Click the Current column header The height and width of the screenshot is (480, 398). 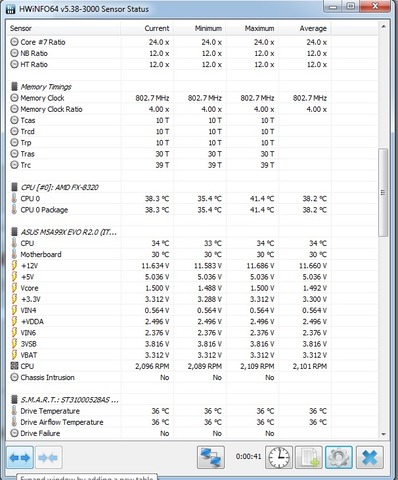coord(147,29)
